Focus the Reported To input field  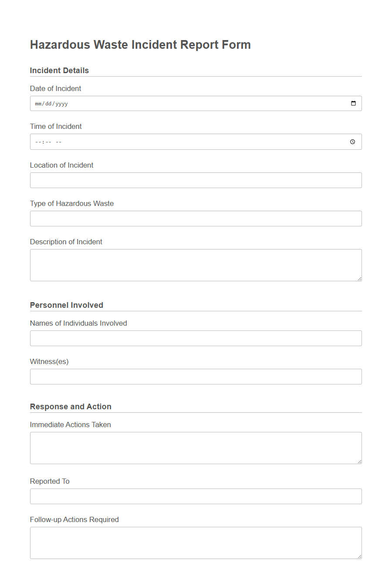(x=196, y=496)
